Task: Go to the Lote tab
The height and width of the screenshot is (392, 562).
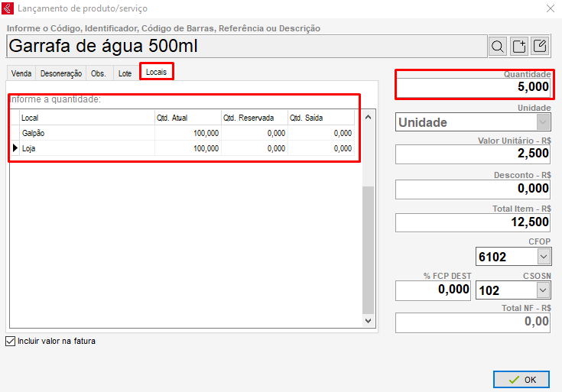Action: pos(125,73)
